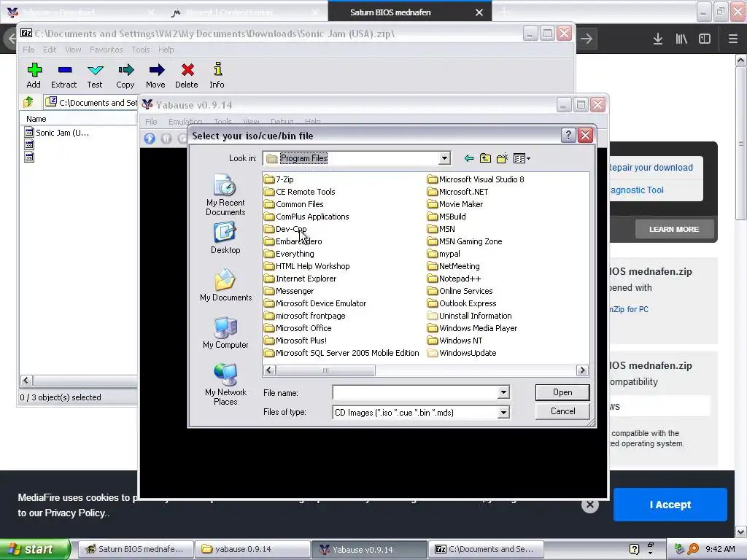The width and height of the screenshot is (747, 560).
Task: Click the Move icon in 7-Zip
Action: 156,71
